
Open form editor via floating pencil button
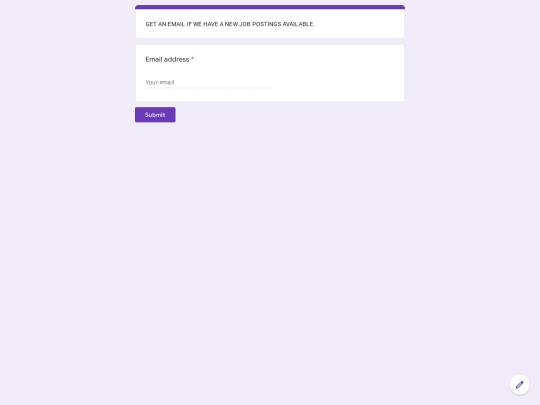(x=519, y=385)
